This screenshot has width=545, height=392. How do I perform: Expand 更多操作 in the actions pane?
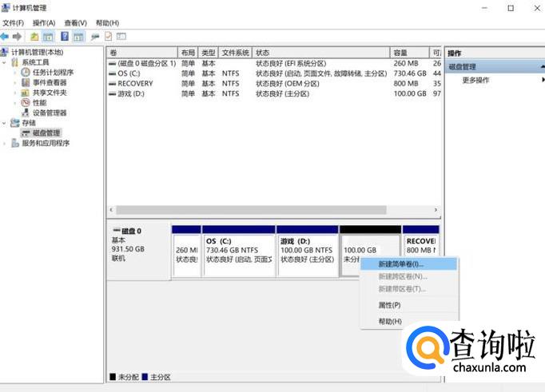pyautogui.click(x=476, y=80)
